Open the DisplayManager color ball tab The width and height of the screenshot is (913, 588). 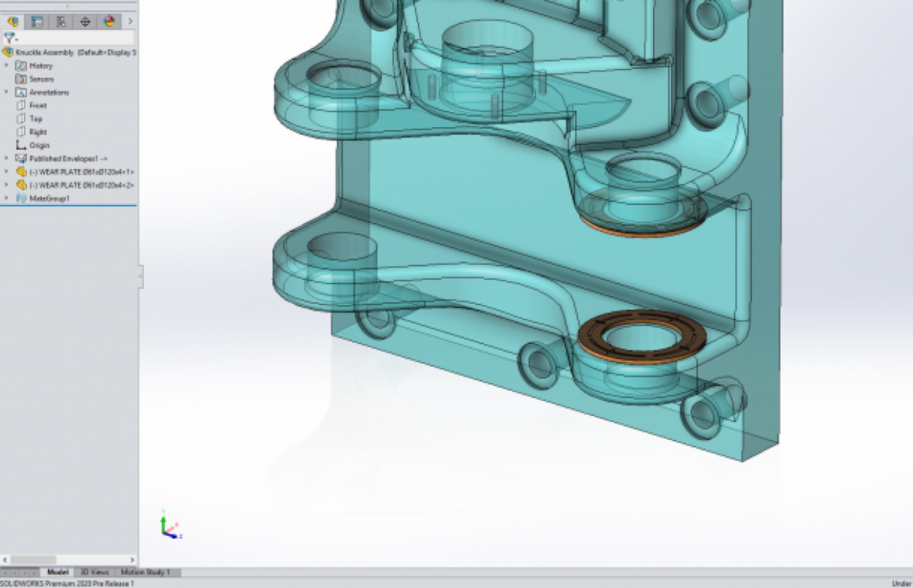[x=109, y=22]
